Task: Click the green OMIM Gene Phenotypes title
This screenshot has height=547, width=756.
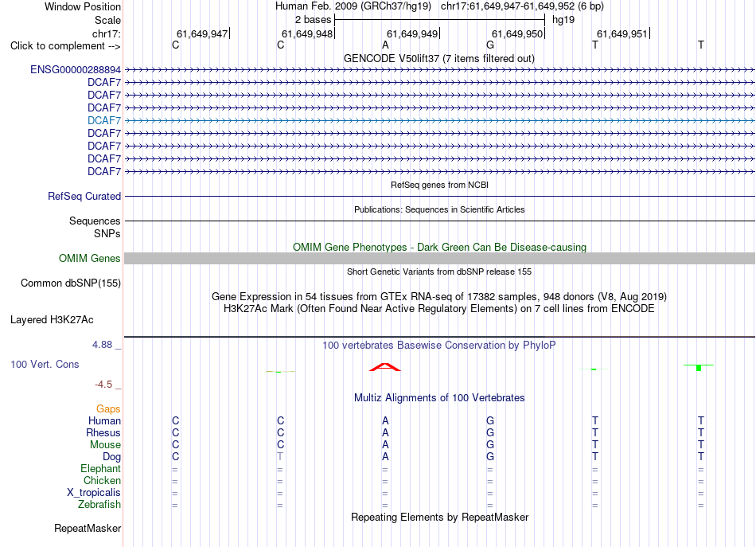Action: 439,247
